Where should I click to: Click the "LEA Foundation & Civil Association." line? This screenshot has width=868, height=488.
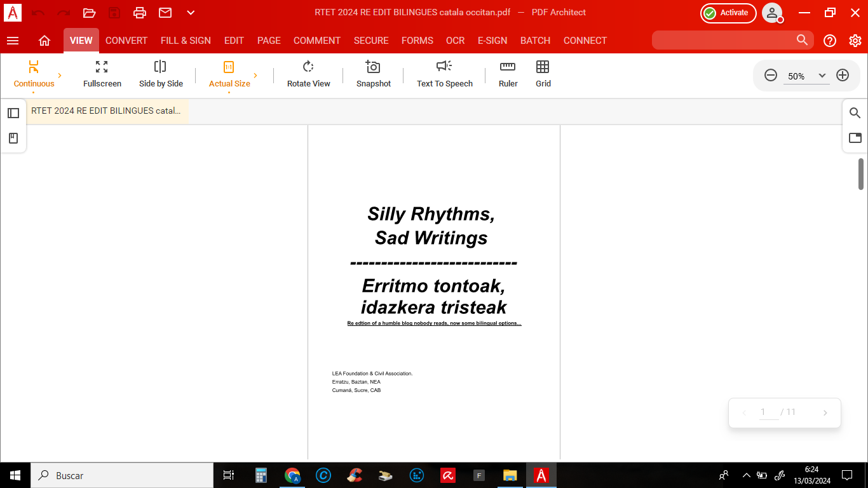[x=372, y=374]
